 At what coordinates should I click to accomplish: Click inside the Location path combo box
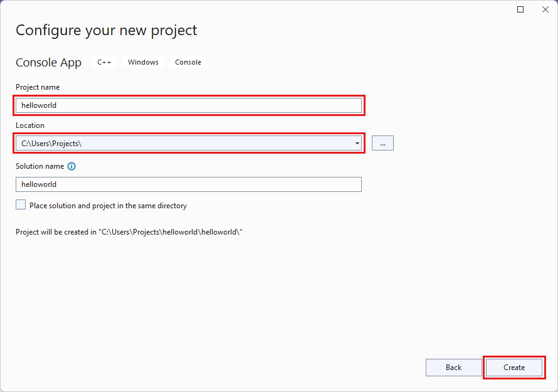point(182,143)
